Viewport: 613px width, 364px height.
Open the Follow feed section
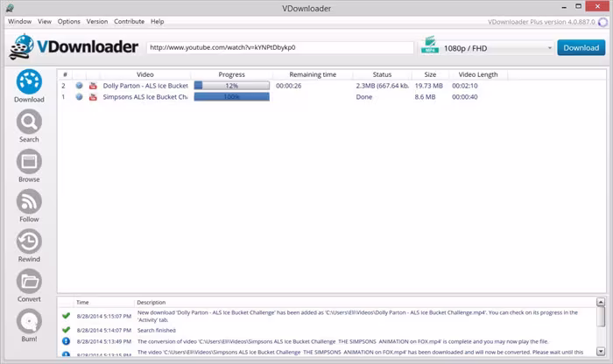click(29, 206)
